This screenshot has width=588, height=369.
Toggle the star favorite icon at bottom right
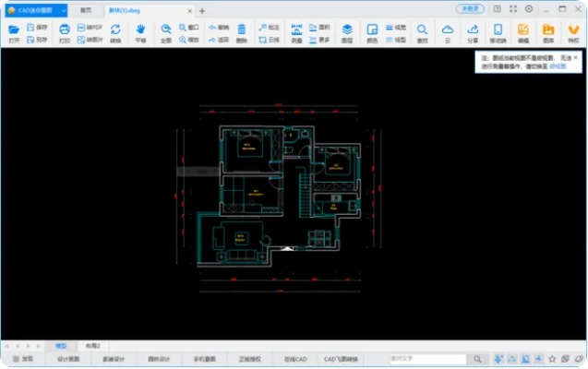coord(552,359)
